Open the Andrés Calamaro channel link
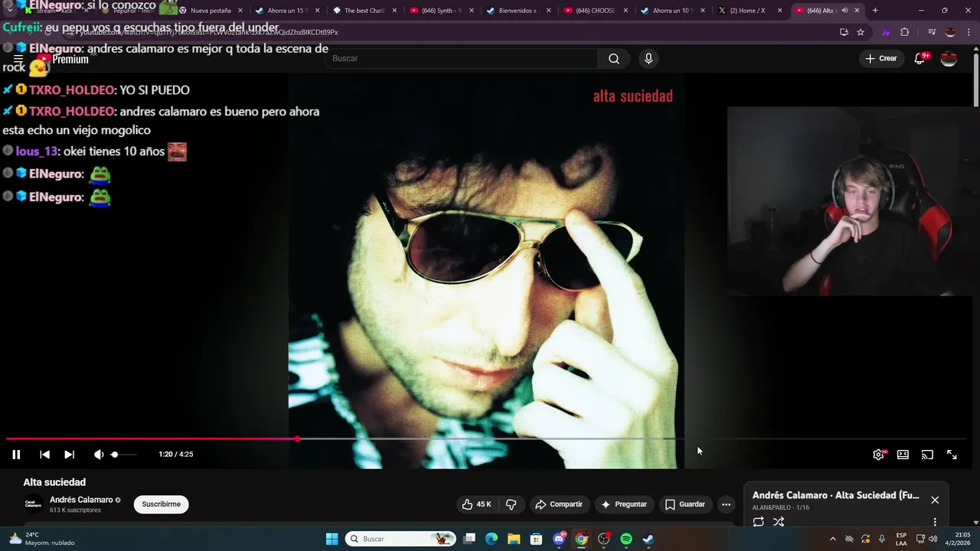The image size is (980, 551). [81, 500]
